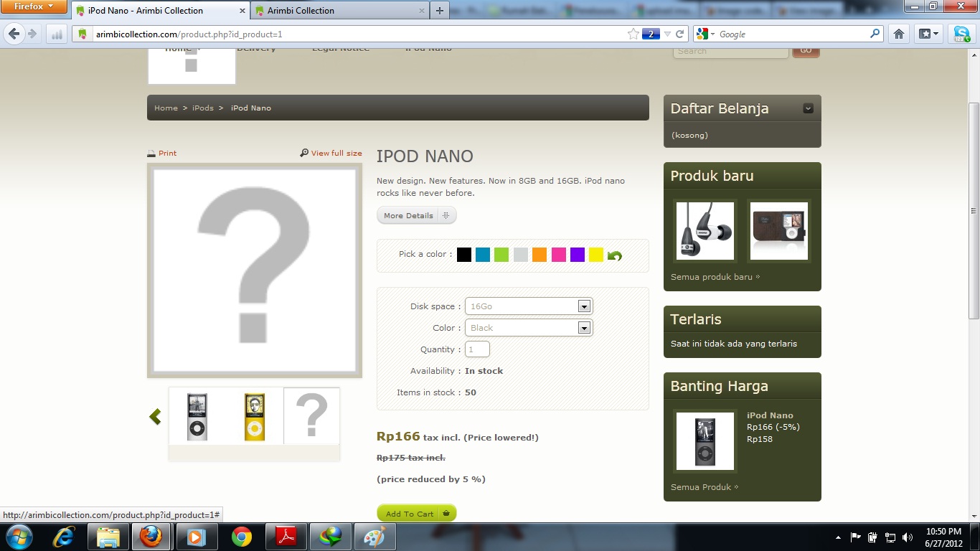Screen dimensions: 980x551
Task: Click the More Details button
Action: pyautogui.click(x=416, y=215)
